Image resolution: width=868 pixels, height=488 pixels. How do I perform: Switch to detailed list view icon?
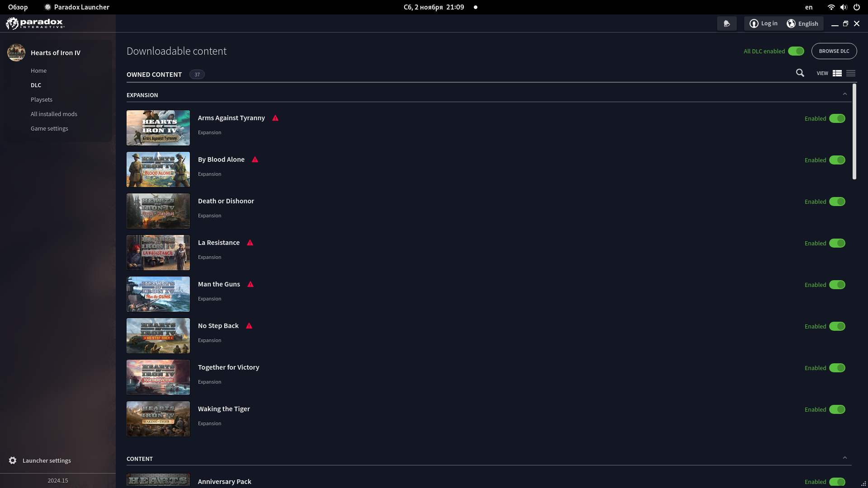[x=837, y=73]
